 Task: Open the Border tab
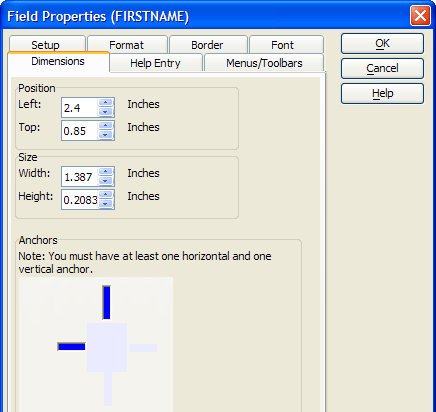[x=208, y=45]
